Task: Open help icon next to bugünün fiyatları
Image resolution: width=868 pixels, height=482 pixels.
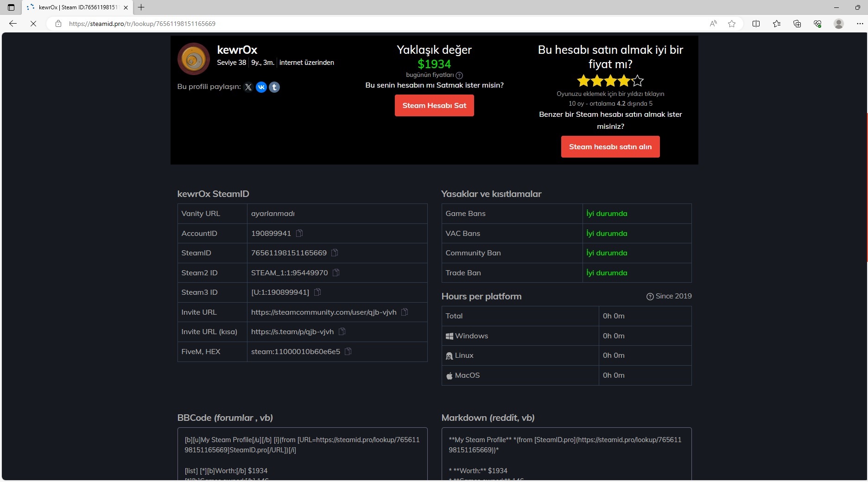Action: (x=459, y=76)
